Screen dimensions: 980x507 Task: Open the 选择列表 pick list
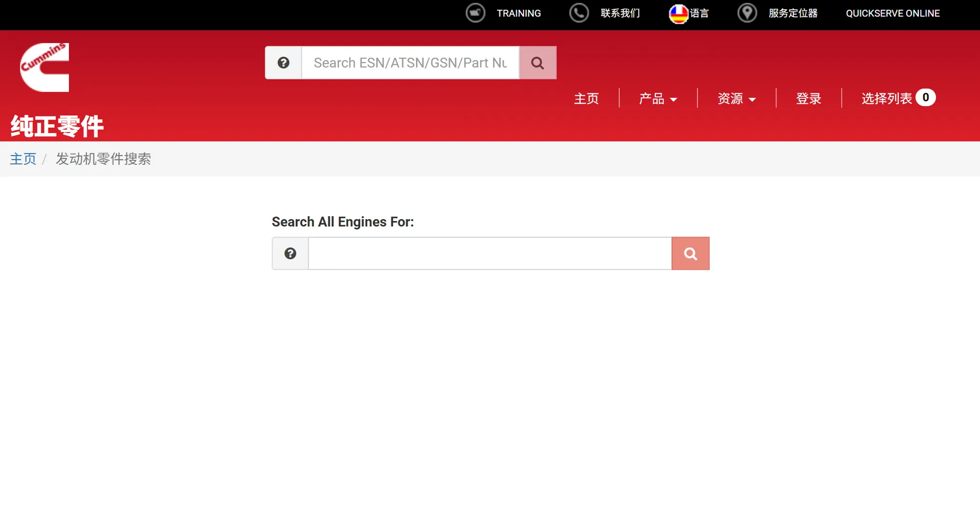(x=886, y=98)
